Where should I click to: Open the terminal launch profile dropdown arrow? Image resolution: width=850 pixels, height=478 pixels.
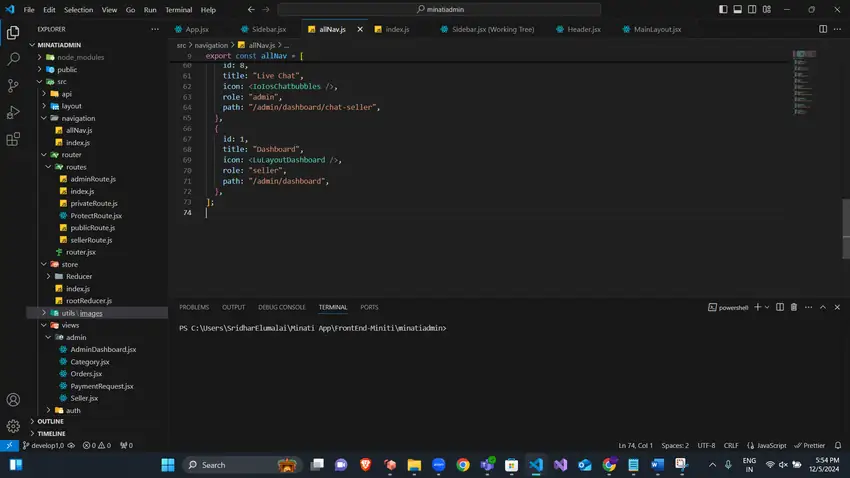[x=767, y=307]
